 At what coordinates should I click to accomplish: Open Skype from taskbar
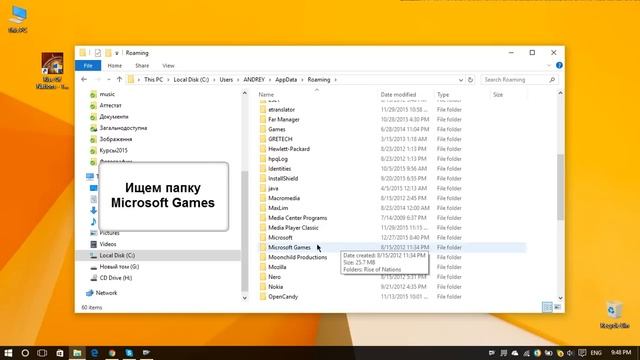pos(129,353)
